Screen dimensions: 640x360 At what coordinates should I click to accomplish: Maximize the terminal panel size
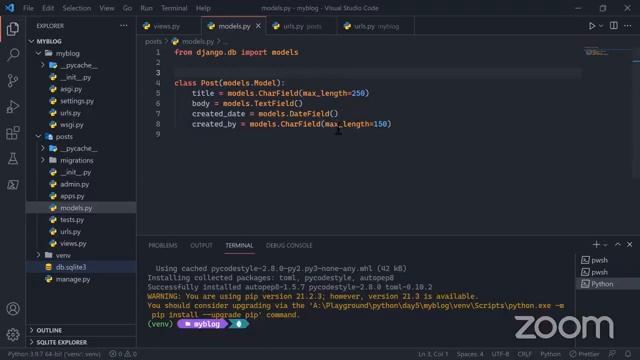coord(618,244)
